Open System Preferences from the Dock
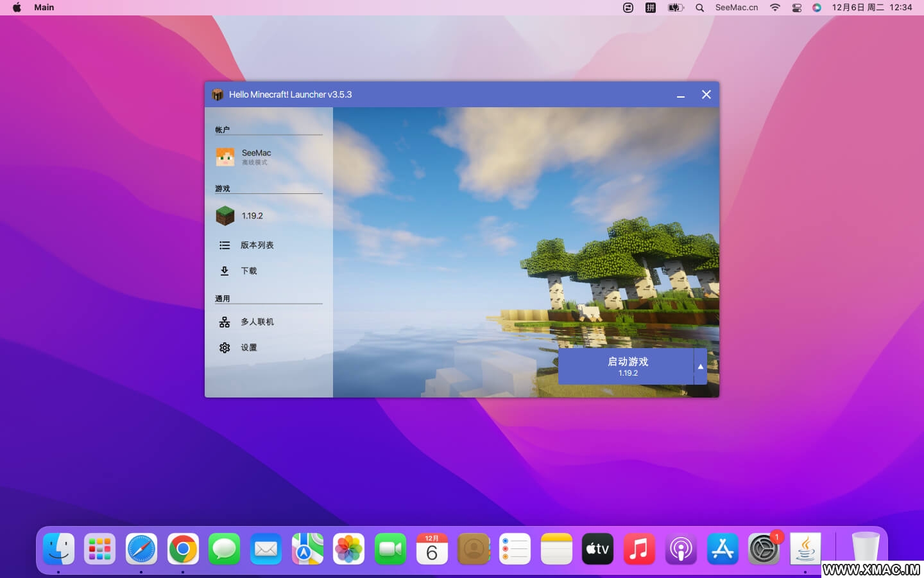 click(764, 549)
